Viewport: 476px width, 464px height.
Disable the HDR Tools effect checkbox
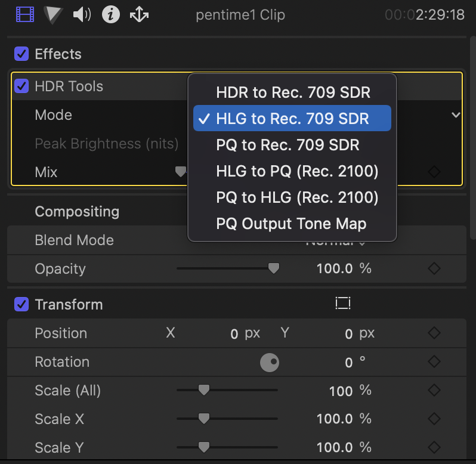(x=21, y=86)
